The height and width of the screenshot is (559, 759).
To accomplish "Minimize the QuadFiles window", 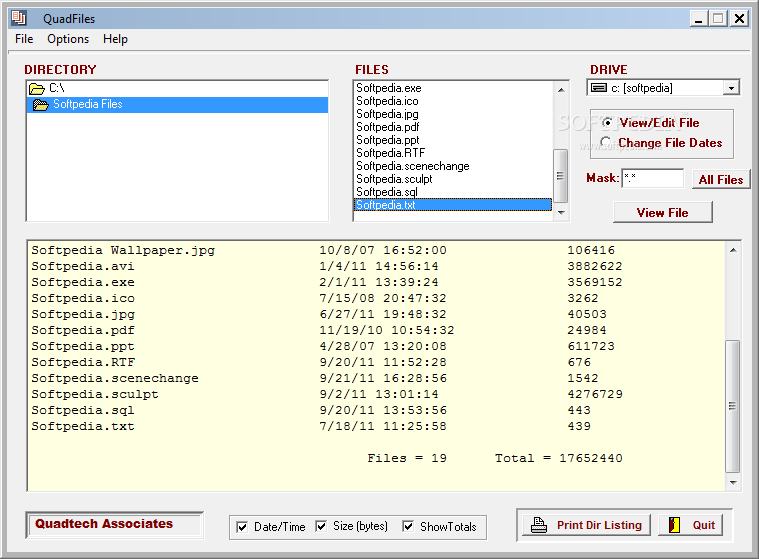I will (698, 19).
